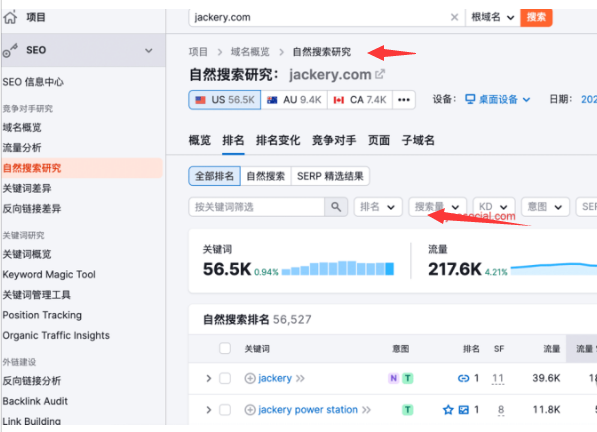Click the orange 搜索 button
The height and width of the screenshot is (432, 597).
536,17
